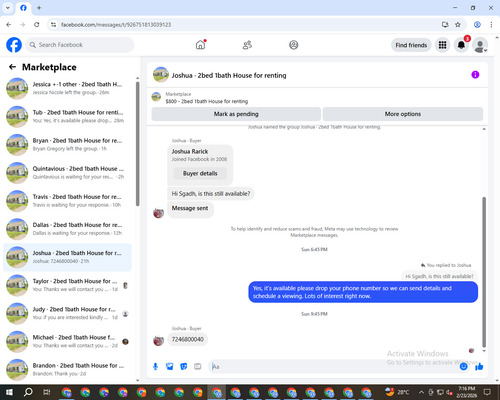Open the Tub 2bed 1bath conversation
The height and width of the screenshot is (400, 500).
point(67,117)
